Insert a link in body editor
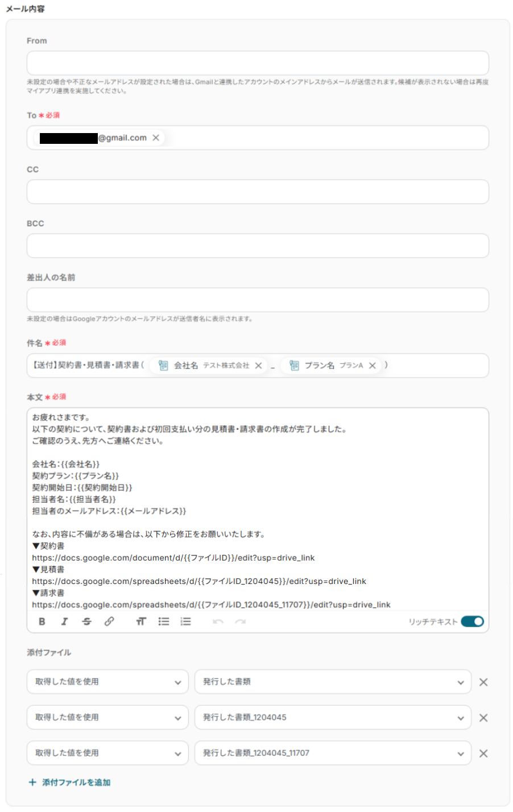This screenshot has height=812, width=513. (109, 622)
